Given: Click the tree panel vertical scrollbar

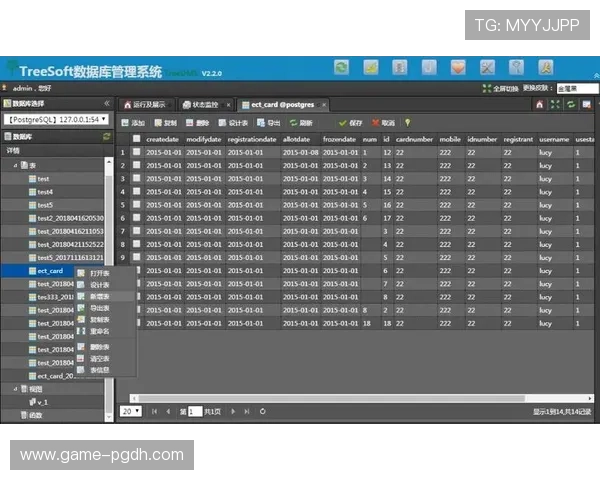Looking at the screenshot, I should point(109,289).
